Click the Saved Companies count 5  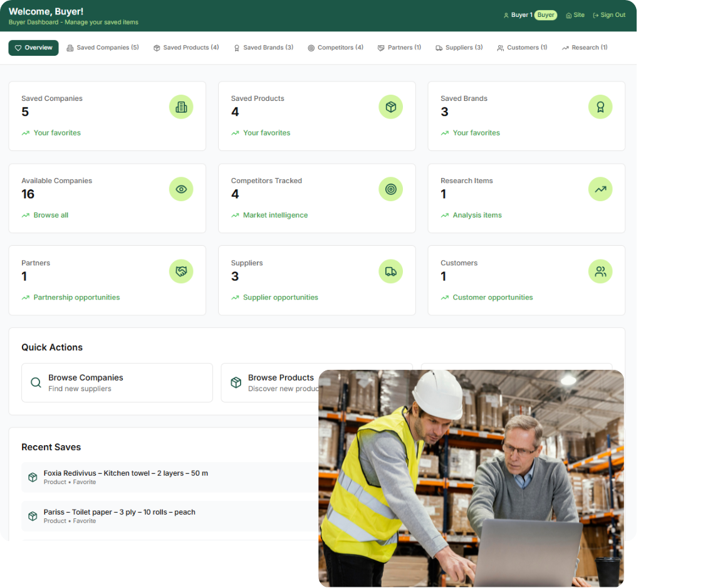25,112
